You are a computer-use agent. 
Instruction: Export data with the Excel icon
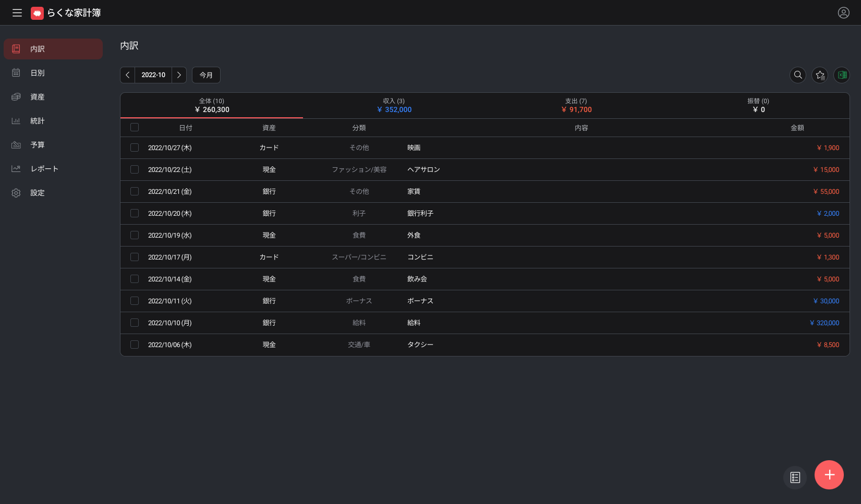(842, 75)
